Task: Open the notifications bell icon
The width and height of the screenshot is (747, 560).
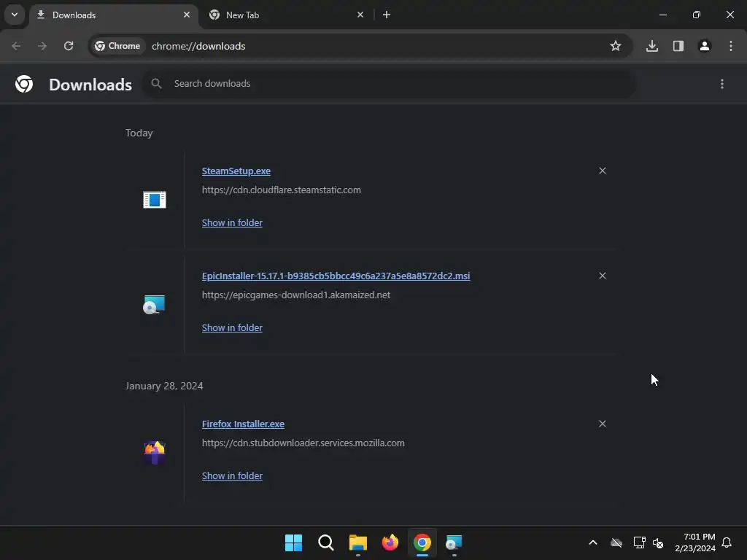Action: 727,542
